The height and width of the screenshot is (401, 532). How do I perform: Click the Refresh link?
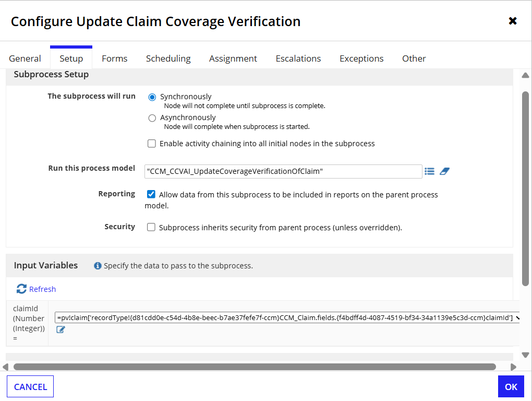(42, 289)
